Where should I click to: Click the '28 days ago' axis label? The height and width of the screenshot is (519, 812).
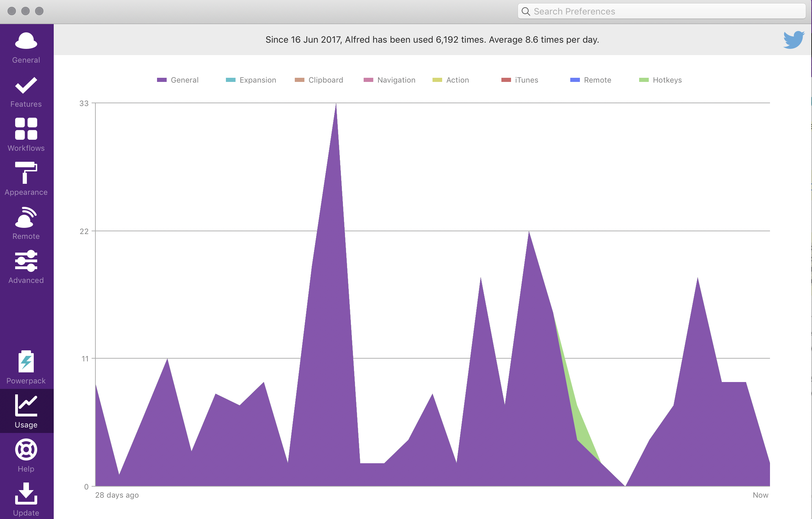tap(117, 495)
